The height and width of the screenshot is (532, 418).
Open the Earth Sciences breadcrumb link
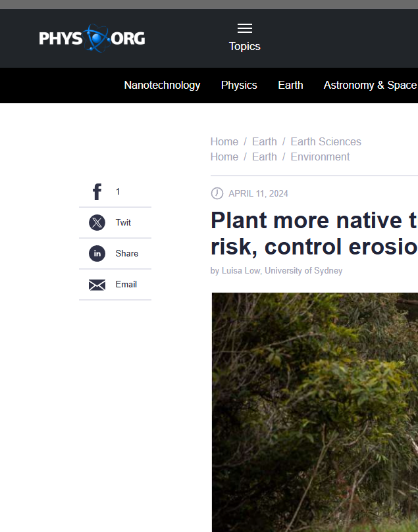326,142
